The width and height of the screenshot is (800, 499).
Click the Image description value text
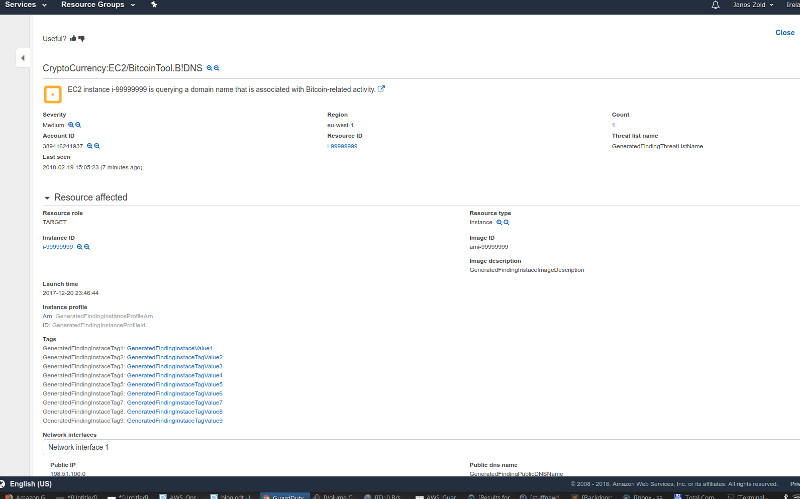click(x=527, y=270)
